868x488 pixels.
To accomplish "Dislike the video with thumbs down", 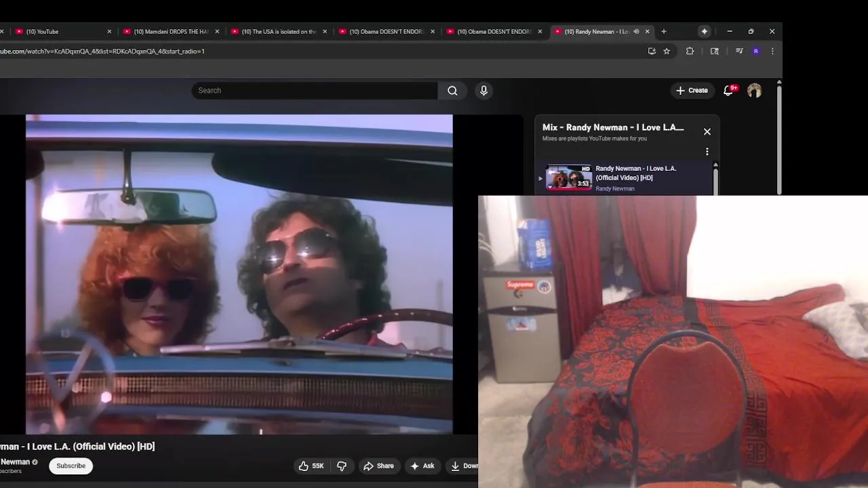I will coord(342,466).
